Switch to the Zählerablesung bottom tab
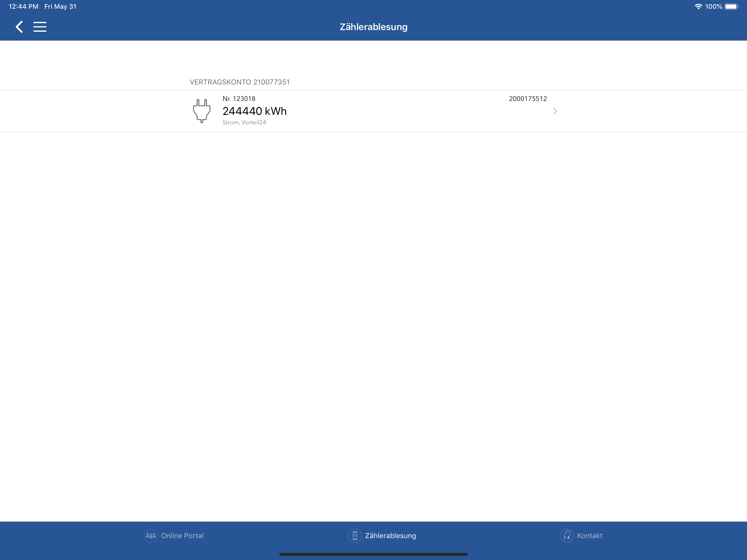The width and height of the screenshot is (747, 560). coord(382,535)
